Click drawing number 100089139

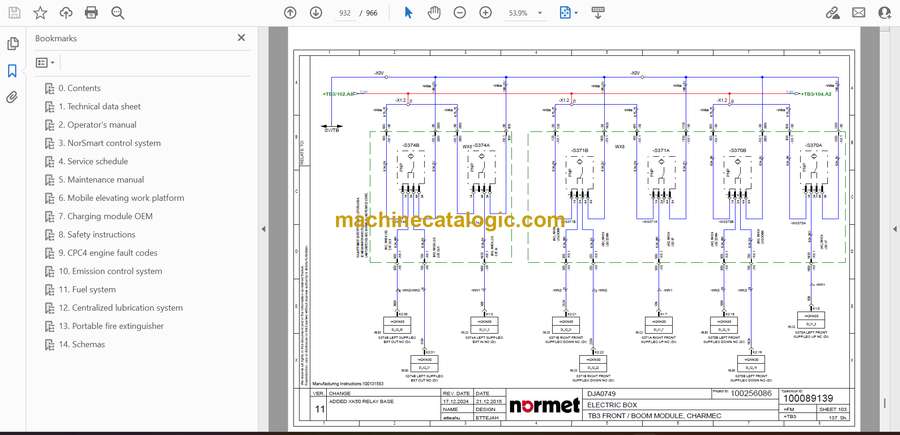[x=808, y=398]
